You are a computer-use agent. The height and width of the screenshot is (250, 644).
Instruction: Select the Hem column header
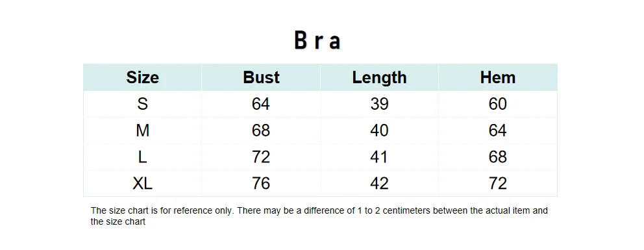pos(498,77)
